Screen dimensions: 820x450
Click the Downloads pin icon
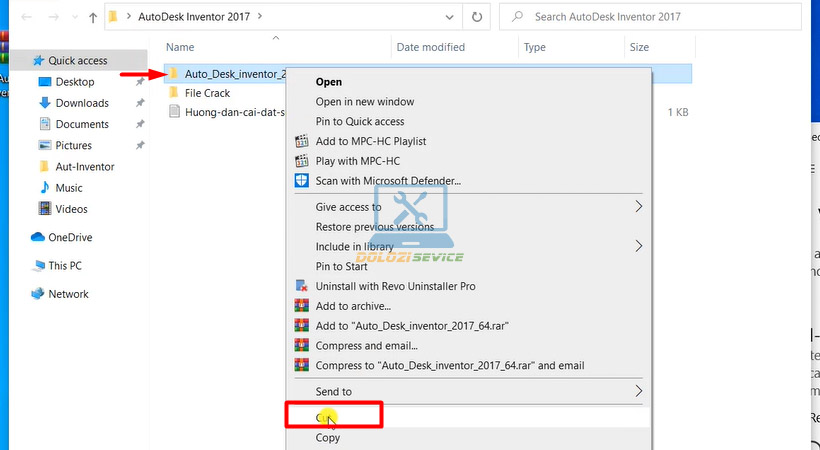(140, 103)
